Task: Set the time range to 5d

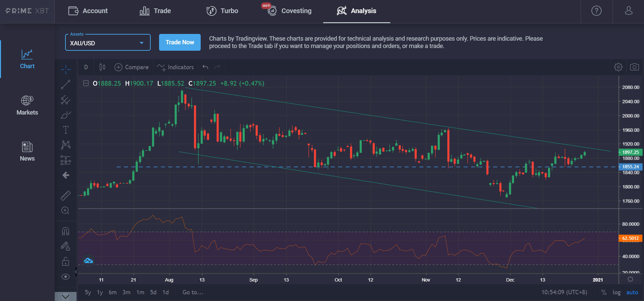Action: point(153,292)
